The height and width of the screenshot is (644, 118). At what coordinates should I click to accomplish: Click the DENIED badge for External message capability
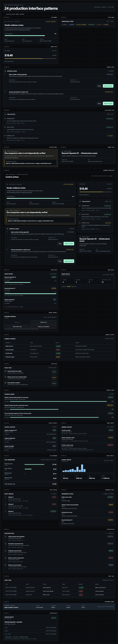tap(58, 350)
